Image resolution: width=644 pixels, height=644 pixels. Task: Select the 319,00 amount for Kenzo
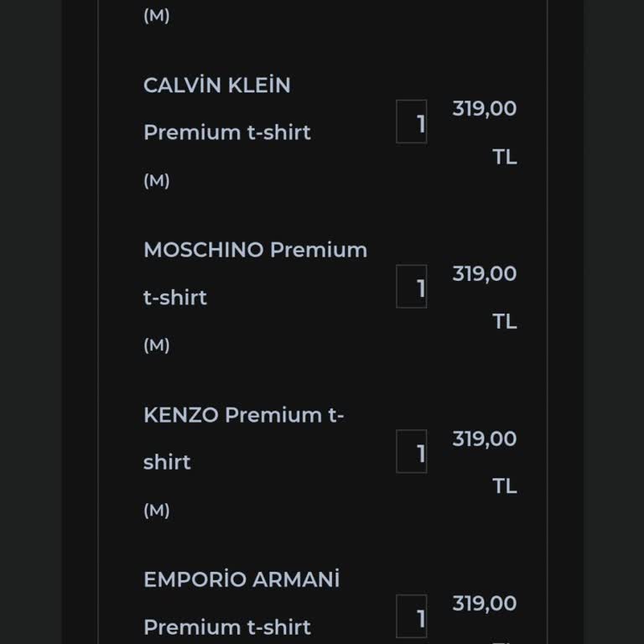pyautogui.click(x=484, y=439)
